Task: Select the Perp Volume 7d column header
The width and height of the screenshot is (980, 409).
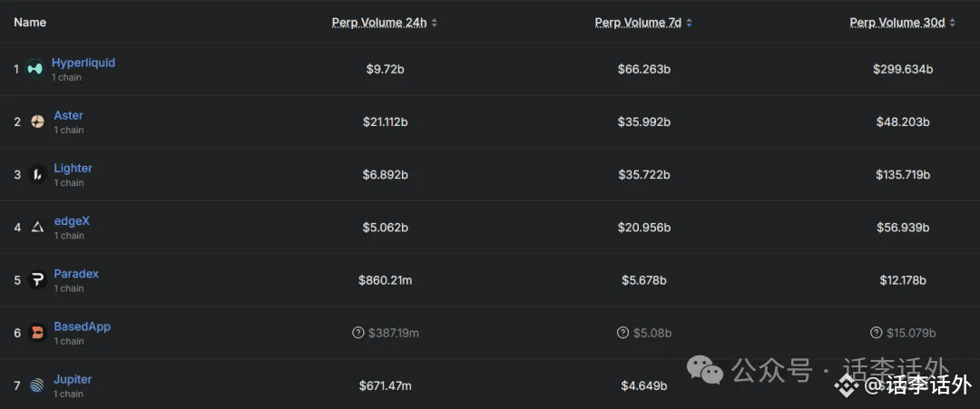Action: [638, 23]
